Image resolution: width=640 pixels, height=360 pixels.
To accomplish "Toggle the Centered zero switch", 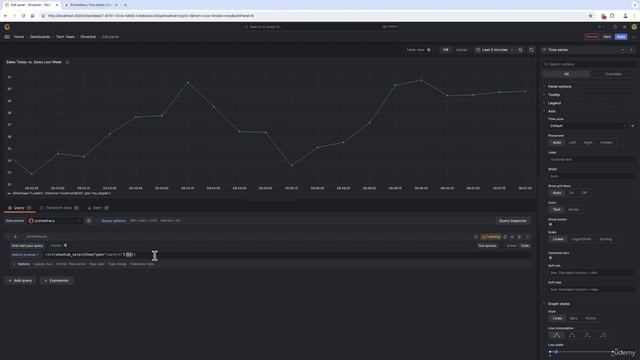I will [551, 258].
